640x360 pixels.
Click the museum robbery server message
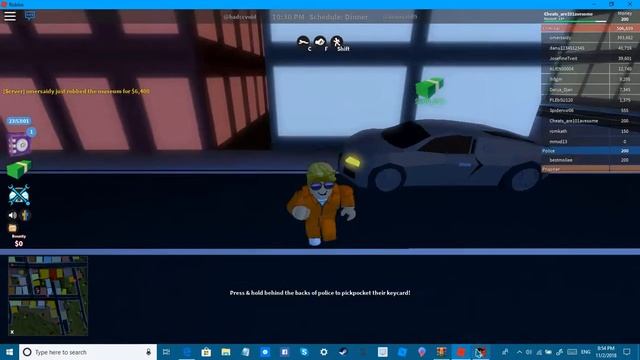(76, 91)
